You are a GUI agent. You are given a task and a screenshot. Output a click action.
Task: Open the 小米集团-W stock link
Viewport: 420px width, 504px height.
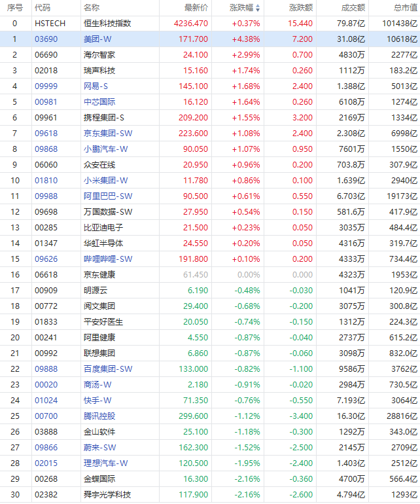[106, 180]
